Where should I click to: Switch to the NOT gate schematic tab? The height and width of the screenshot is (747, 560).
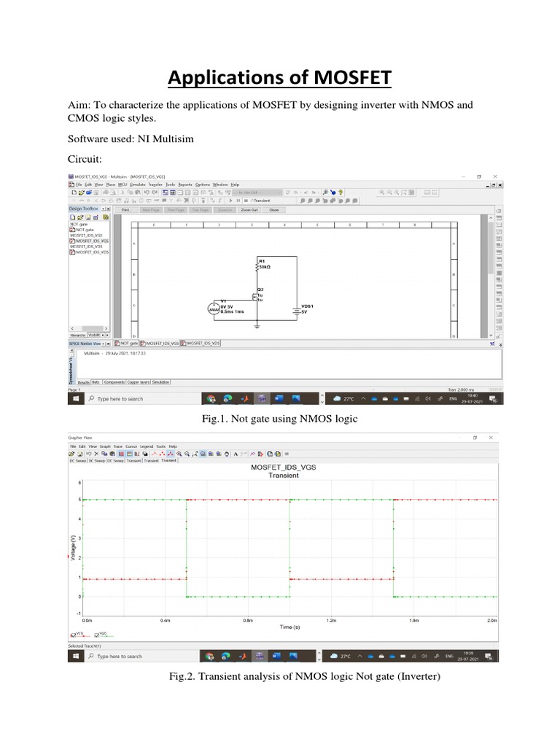point(126,343)
